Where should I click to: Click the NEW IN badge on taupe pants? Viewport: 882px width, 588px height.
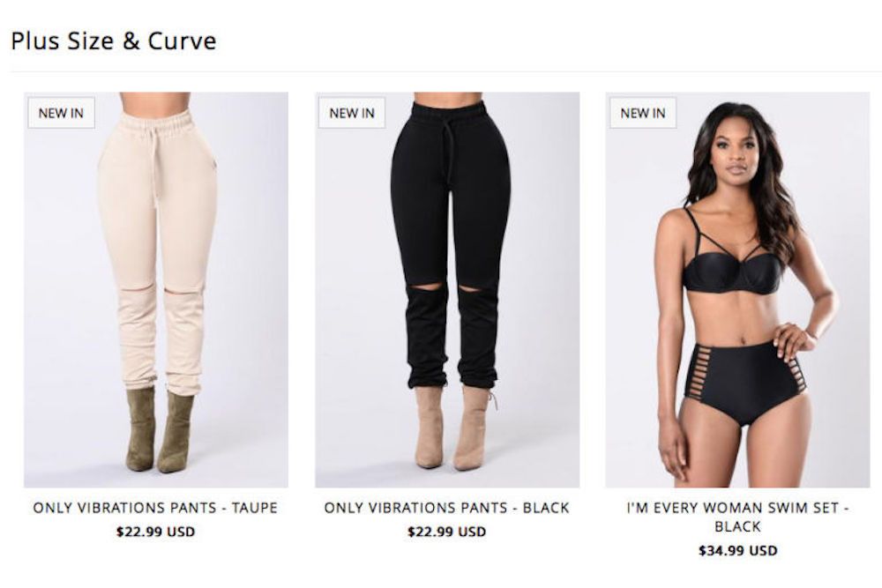(62, 113)
